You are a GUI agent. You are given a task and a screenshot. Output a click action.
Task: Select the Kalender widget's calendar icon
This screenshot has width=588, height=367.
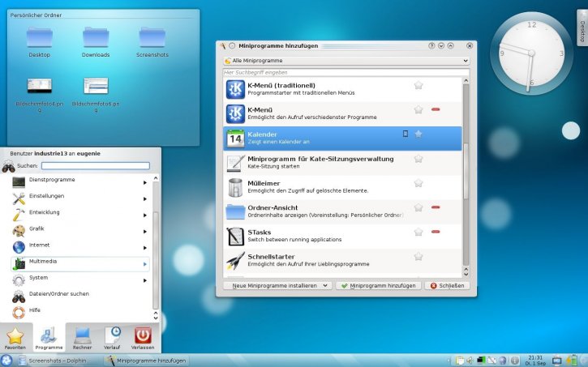tap(235, 139)
